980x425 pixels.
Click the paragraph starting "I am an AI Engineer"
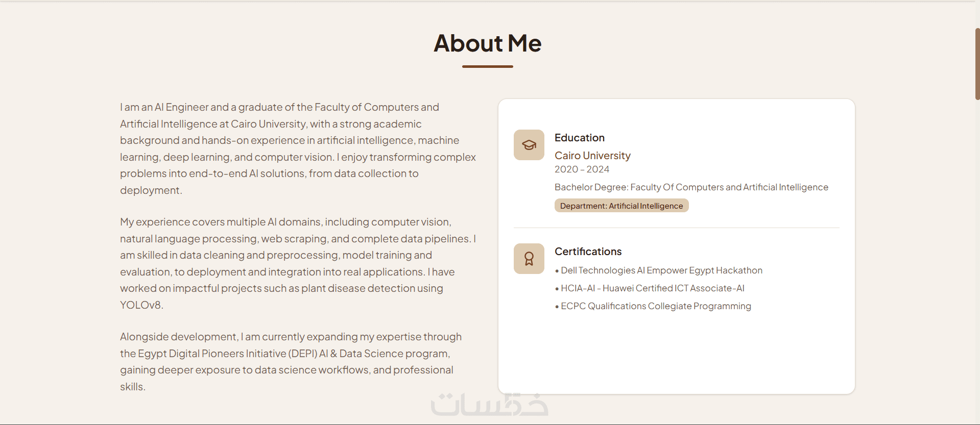(298, 148)
